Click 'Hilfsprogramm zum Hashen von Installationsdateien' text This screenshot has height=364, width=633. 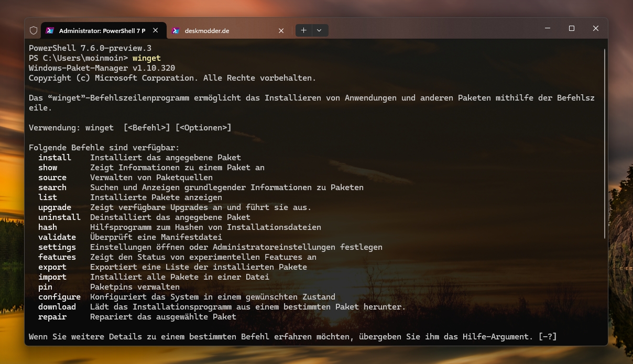(205, 227)
